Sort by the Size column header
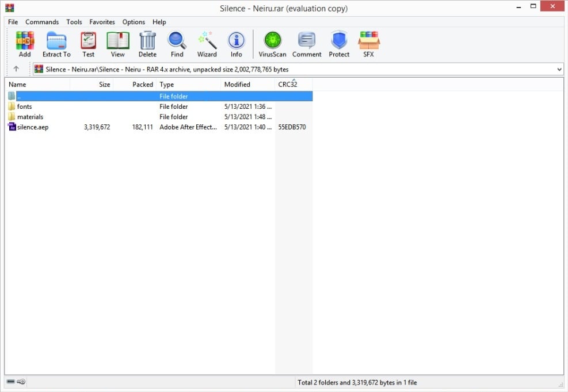Image resolution: width=568 pixels, height=392 pixels. 92,85
